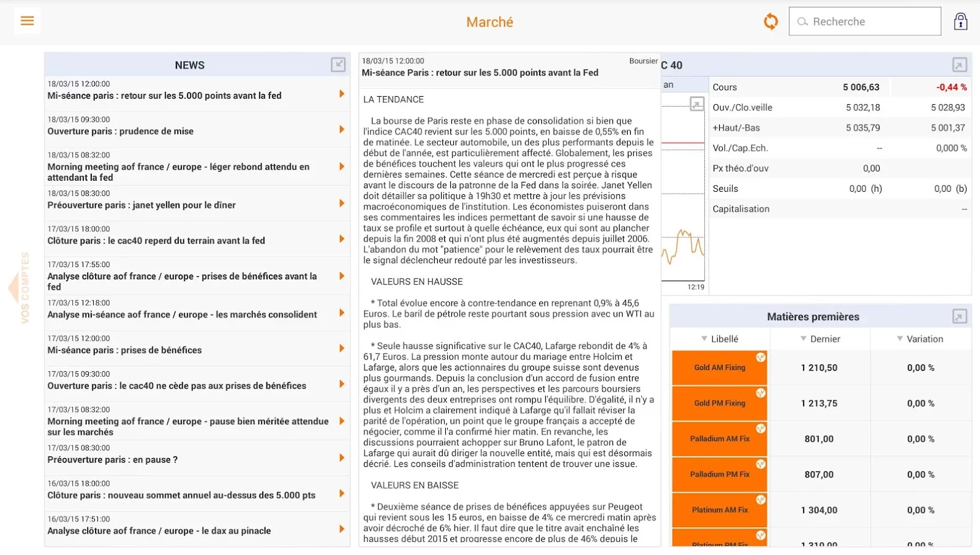Image resolution: width=980 pixels, height=555 pixels.
Task: Tap the Marché page title
Action: (490, 22)
